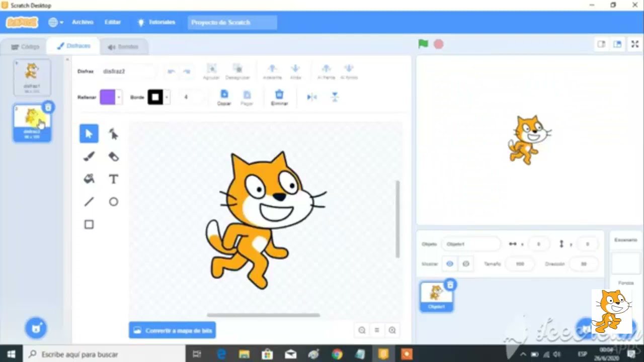Image resolution: width=644 pixels, height=362 pixels.
Task: Select the Reshape tool
Action: click(x=113, y=133)
